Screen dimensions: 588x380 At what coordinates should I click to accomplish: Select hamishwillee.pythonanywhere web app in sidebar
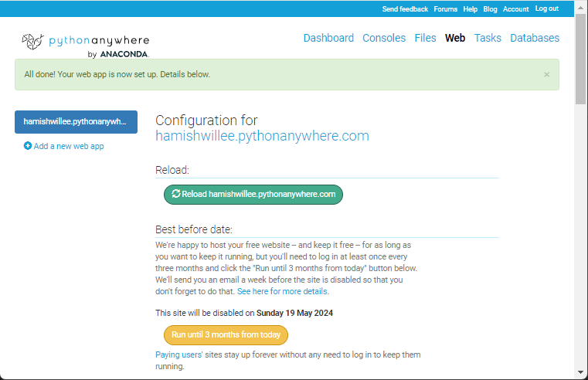76,121
